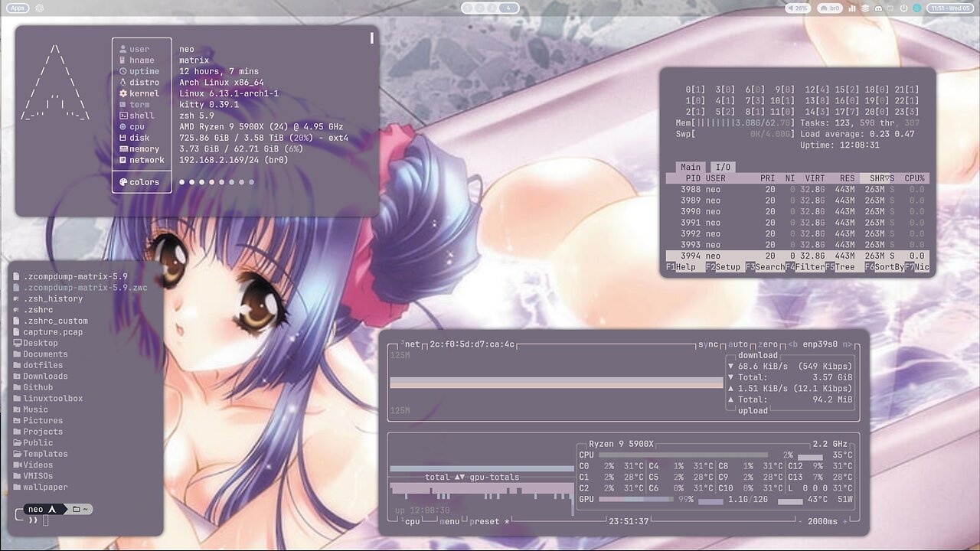Click btop GPU 99% usage bar
The image size is (980, 551).
(637, 499)
